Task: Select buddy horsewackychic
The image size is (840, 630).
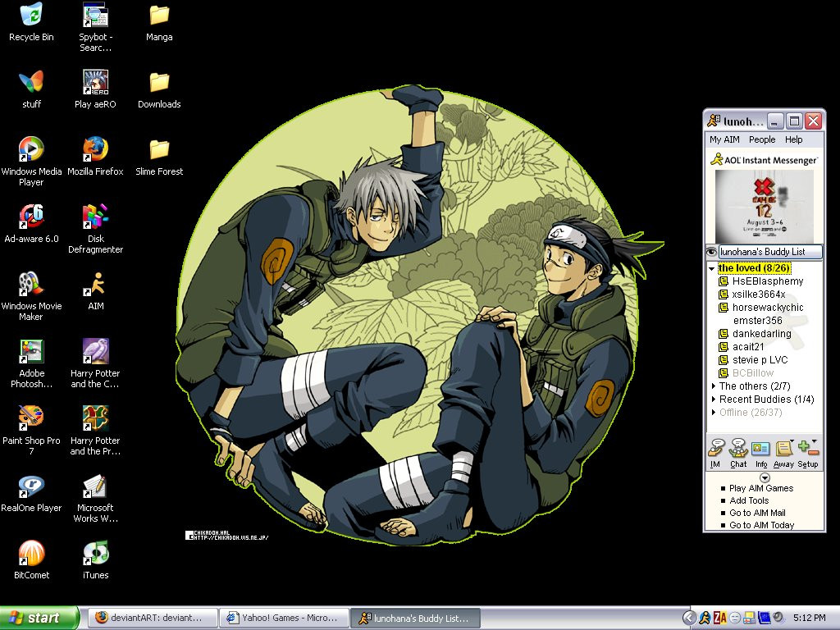Action: [768, 308]
